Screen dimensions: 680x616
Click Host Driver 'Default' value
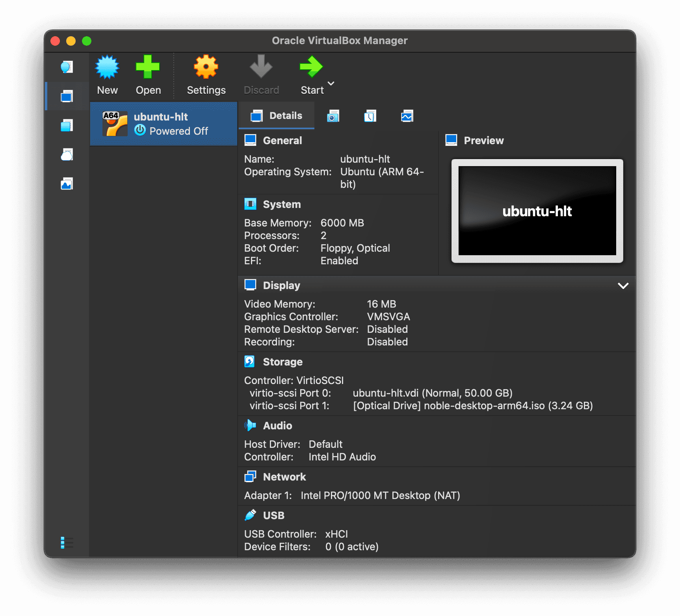click(x=326, y=444)
